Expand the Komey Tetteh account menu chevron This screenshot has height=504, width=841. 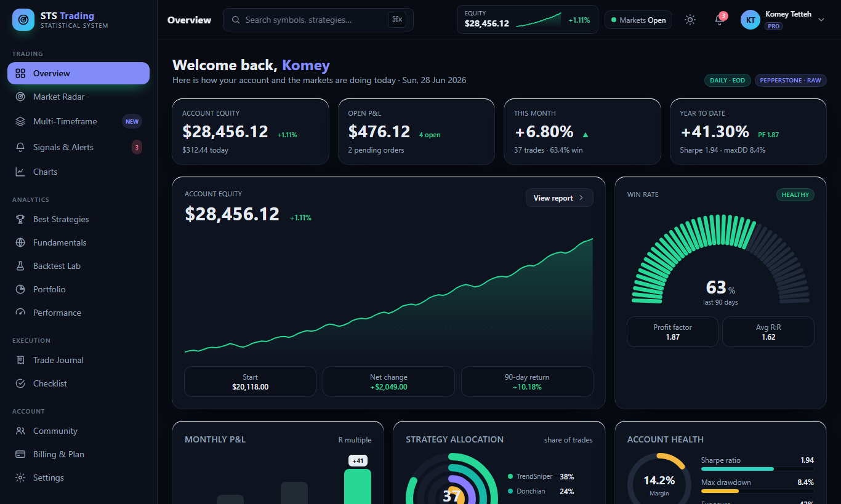click(x=821, y=20)
